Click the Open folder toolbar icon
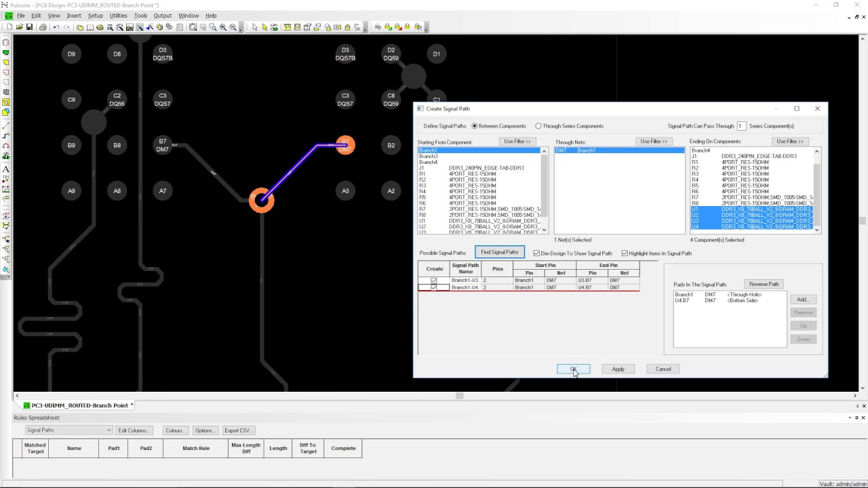 pos(20,27)
